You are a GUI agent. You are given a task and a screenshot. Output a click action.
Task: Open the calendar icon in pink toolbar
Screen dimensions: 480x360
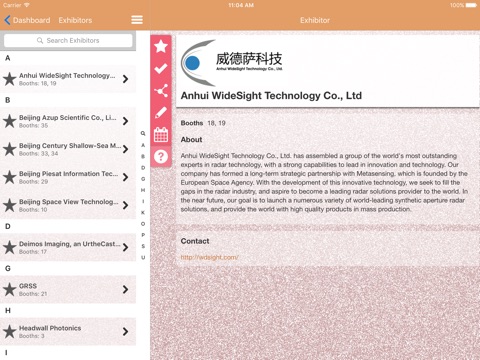161,135
